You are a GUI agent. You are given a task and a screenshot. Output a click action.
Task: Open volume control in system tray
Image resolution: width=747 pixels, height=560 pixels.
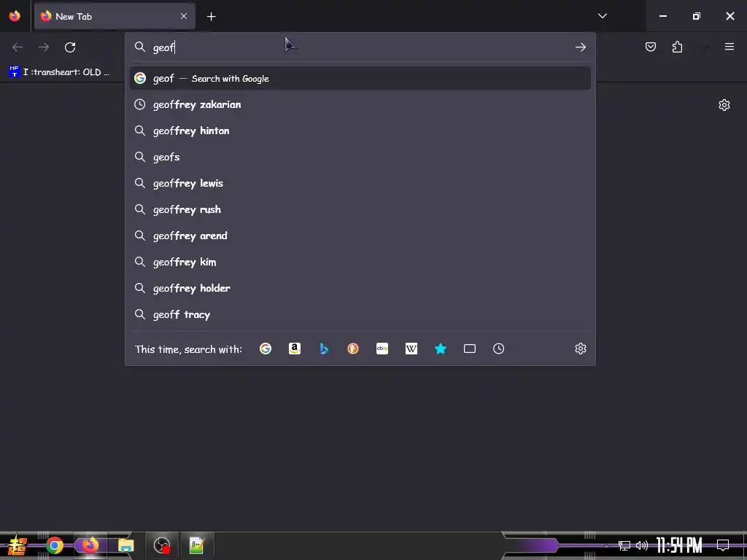click(642, 545)
